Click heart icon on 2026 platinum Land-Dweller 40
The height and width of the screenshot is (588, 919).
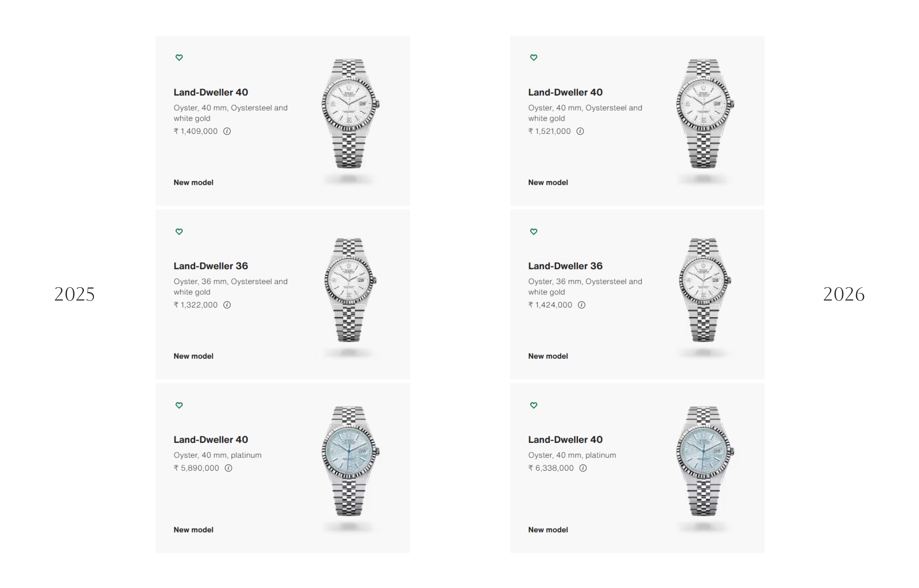534,405
